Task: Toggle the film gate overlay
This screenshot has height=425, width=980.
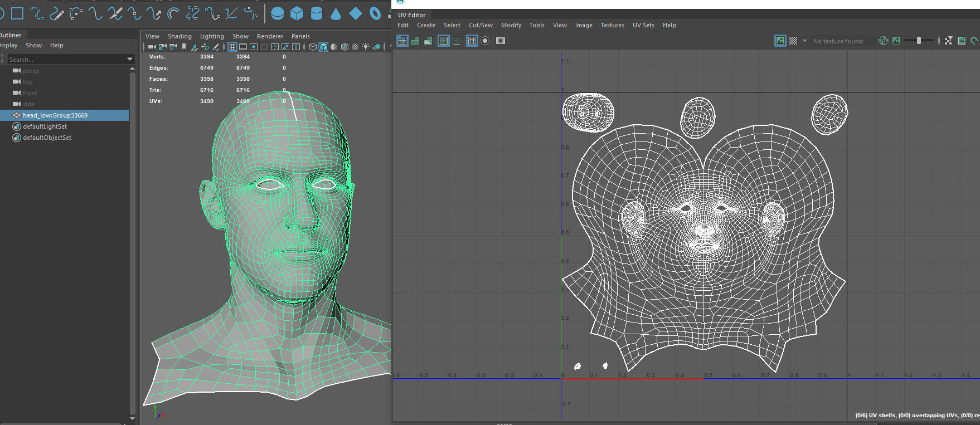Action: tap(243, 47)
